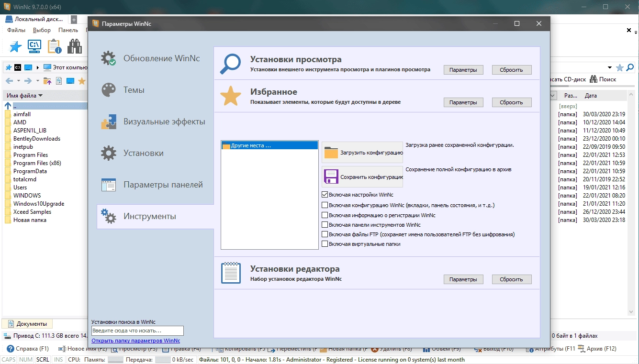Viewport: 639px width, 364px height.
Task: Click Сохранить конфигурацию button
Action: 362,176
